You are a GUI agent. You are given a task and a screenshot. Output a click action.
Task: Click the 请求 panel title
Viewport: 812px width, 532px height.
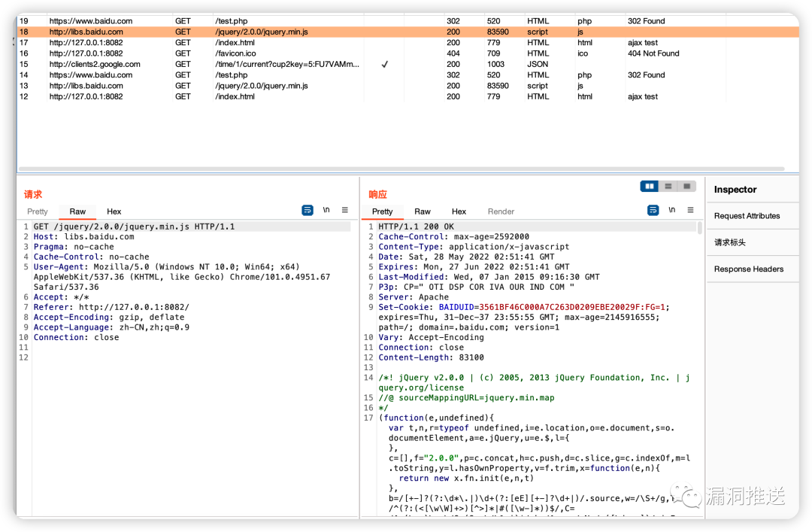point(33,194)
